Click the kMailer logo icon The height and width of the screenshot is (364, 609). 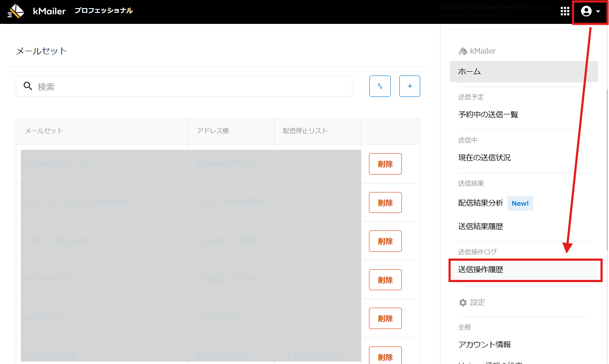16,11
